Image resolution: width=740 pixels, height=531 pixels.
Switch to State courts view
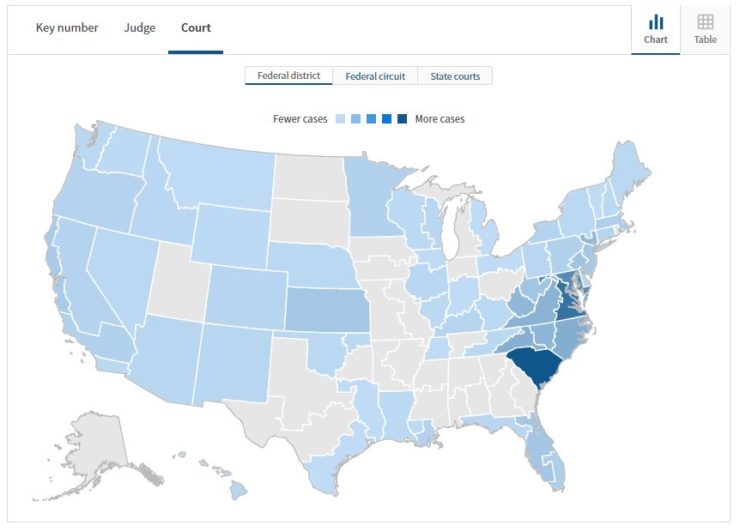click(455, 76)
